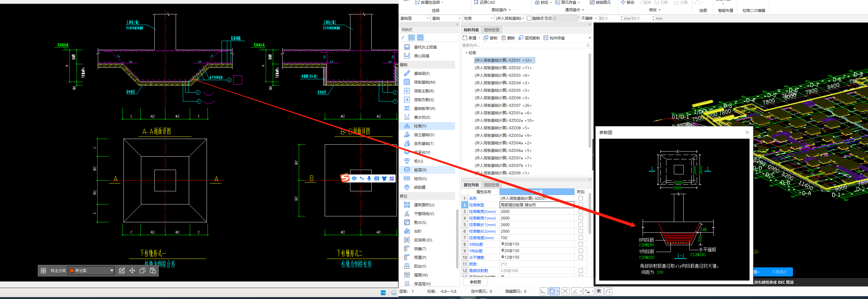Image resolution: width=868 pixels, height=299 pixels.
Task: Click 按属性选择 in the ribbon
Action: click(429, 3)
